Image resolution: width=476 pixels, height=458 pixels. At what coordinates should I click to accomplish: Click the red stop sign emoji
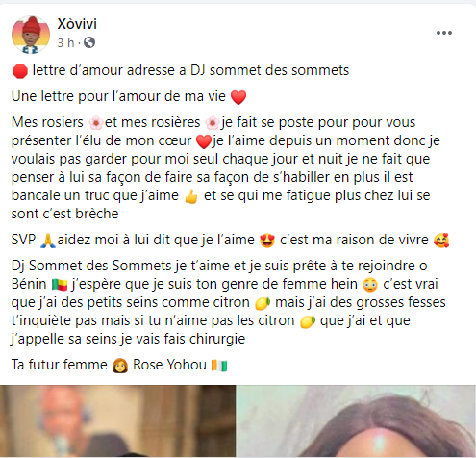[20, 71]
